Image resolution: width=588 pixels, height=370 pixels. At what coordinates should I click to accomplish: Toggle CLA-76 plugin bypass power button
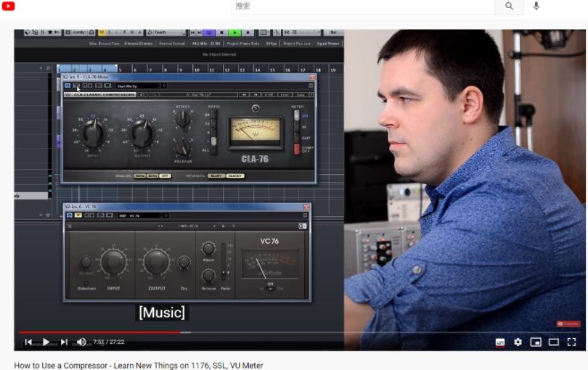point(67,86)
